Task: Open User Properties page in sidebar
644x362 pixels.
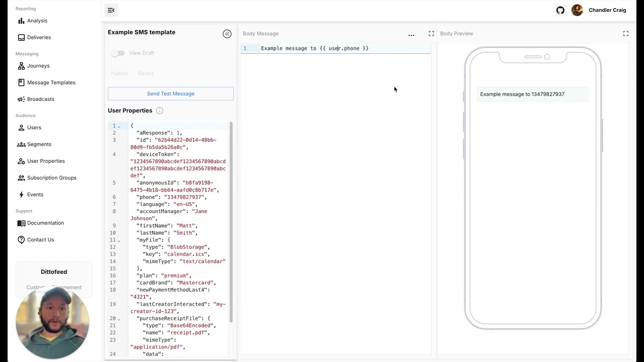Action: click(x=46, y=161)
